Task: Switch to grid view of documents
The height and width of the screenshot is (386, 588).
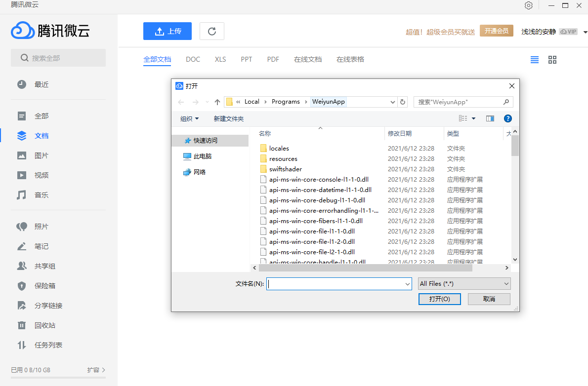Action: point(552,59)
